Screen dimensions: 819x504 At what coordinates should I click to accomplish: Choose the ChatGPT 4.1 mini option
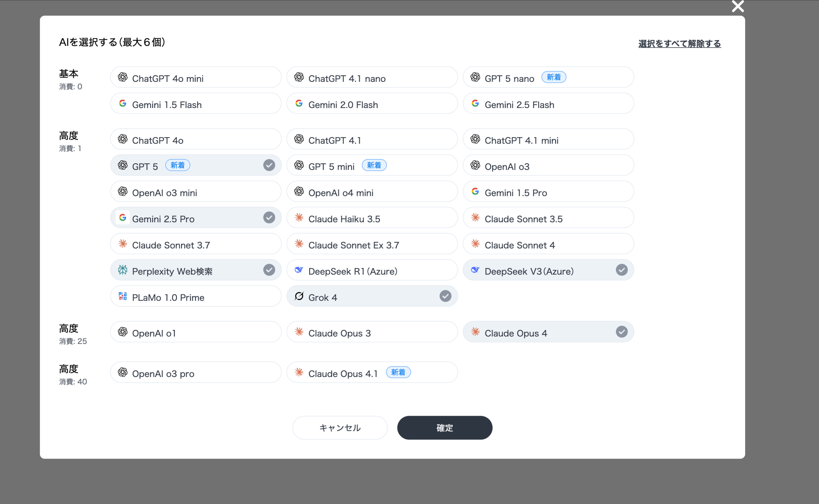click(x=548, y=139)
